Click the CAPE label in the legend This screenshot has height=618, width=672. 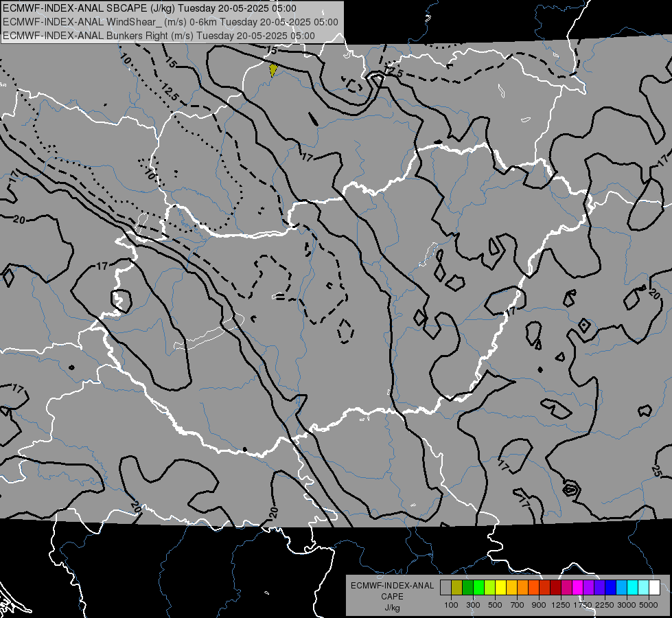tap(392, 597)
